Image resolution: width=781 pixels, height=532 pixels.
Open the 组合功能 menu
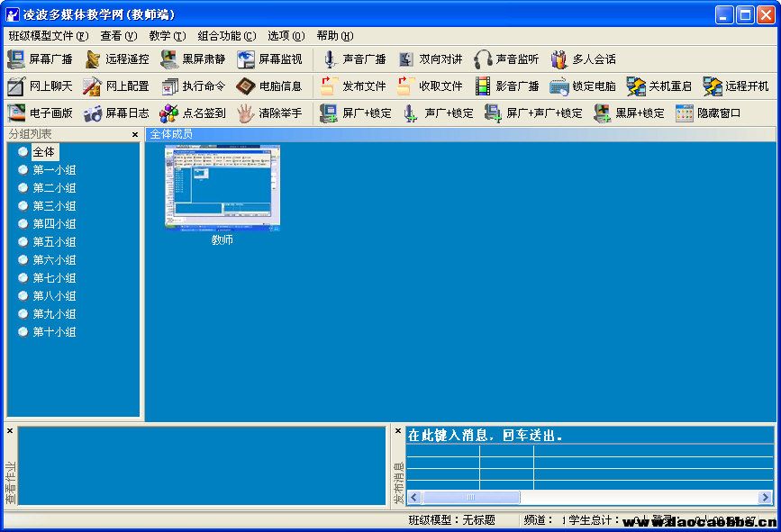click(226, 36)
